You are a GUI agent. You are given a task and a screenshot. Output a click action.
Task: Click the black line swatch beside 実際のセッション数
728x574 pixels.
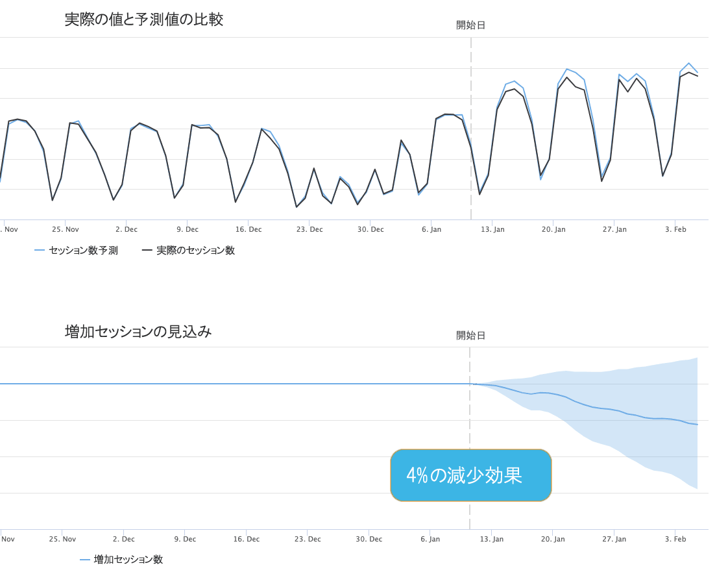pos(147,251)
